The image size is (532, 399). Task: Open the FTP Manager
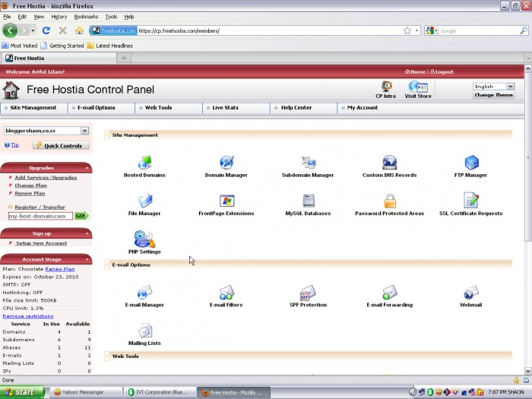point(471,163)
